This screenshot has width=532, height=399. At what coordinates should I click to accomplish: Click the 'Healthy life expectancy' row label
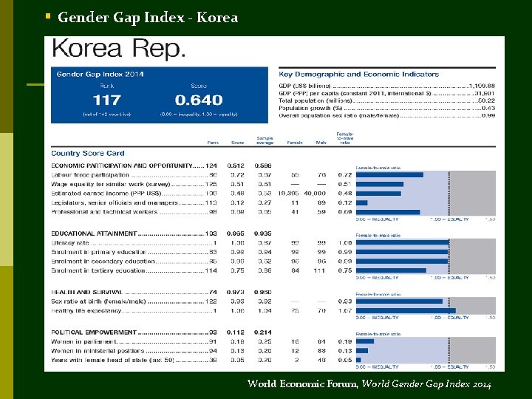86,310
